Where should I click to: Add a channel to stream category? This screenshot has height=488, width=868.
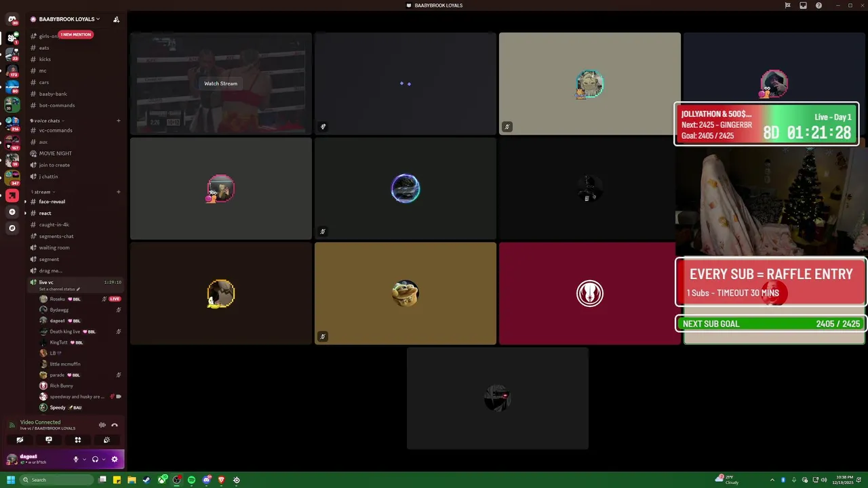pos(118,192)
